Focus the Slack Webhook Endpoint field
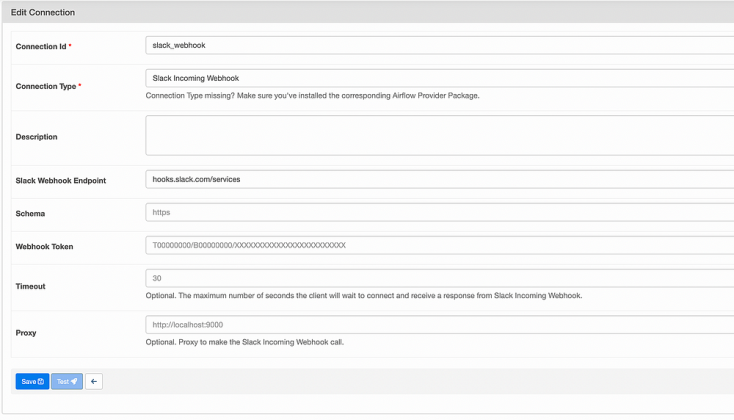 click(440, 179)
